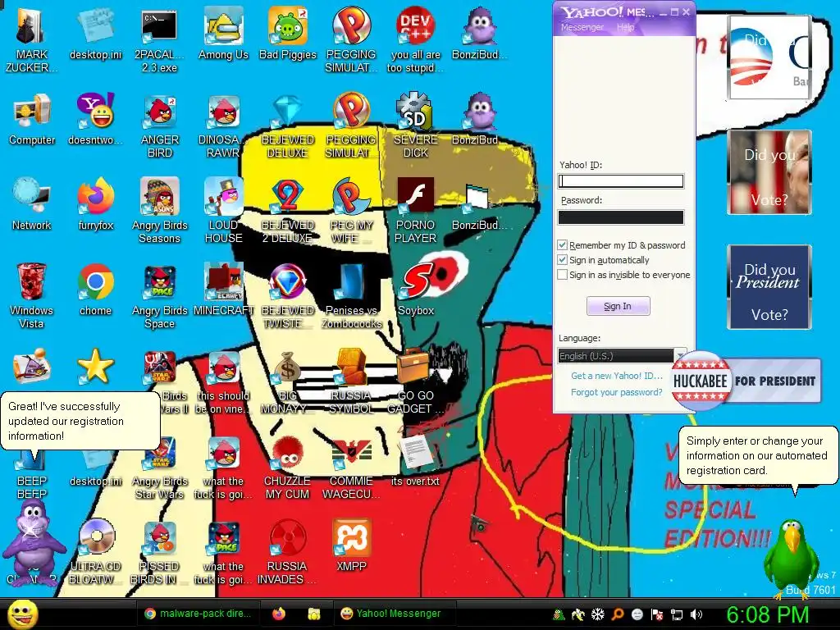This screenshot has width=840, height=630.
Task: Open the Action Center flag tray icon
Action: click(x=657, y=614)
